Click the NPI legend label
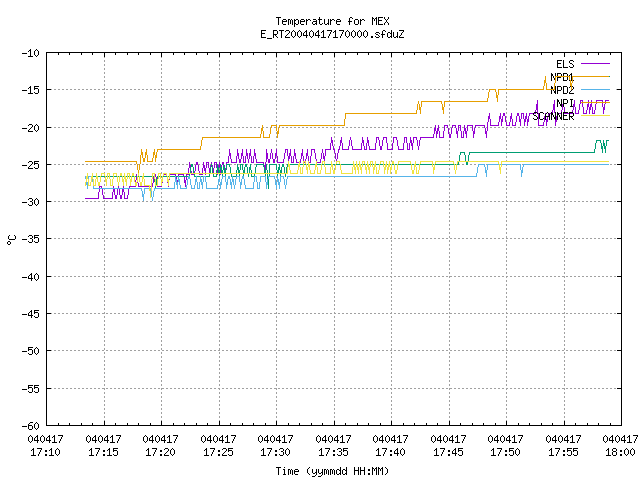This screenshot has height=480, width=640. (x=565, y=103)
